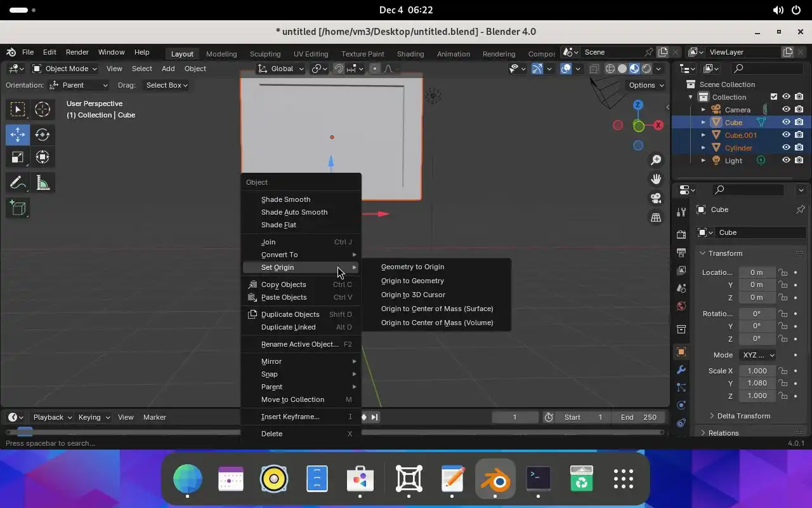Viewport: 812px width, 508px height.
Task: Open the View Layer properties tab
Action: (x=681, y=270)
